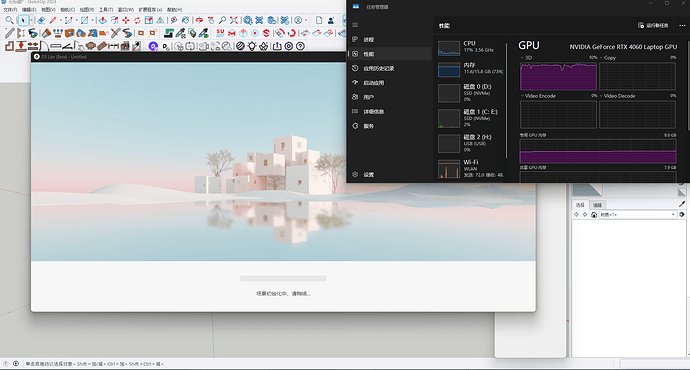Select 磁盘 0 (D:) in performance list
The image size is (690, 370).
point(470,93)
